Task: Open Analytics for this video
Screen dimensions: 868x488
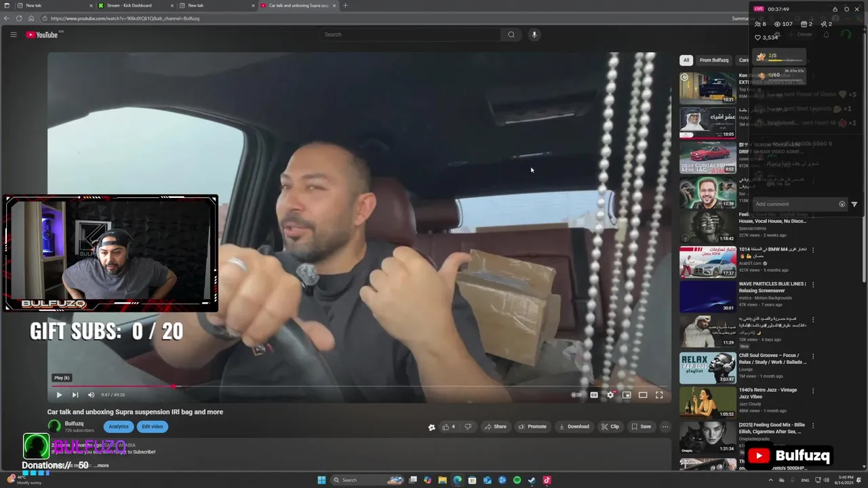Action: click(119, 426)
